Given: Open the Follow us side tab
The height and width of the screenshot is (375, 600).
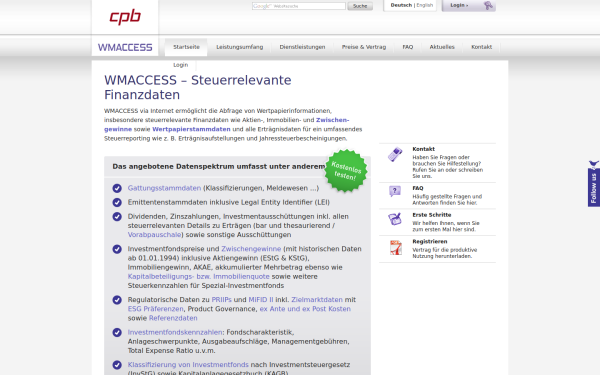Looking at the screenshot, I should 594,184.
